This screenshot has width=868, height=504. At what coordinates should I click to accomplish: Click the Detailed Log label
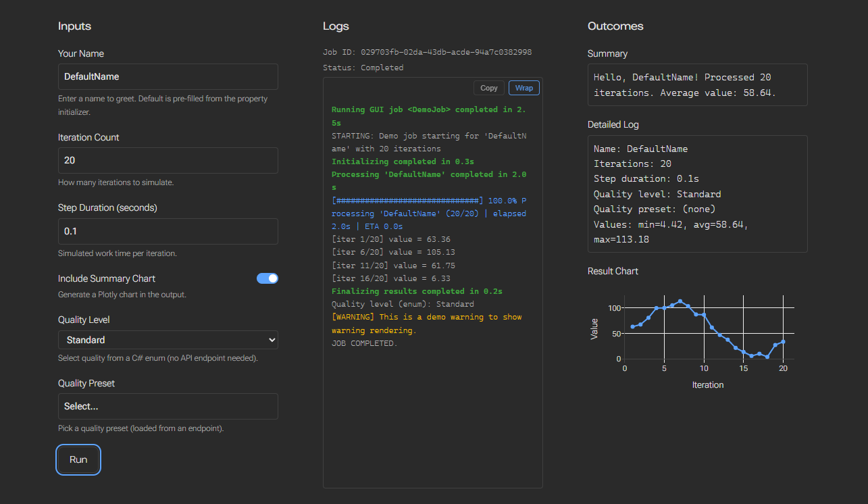click(x=613, y=124)
